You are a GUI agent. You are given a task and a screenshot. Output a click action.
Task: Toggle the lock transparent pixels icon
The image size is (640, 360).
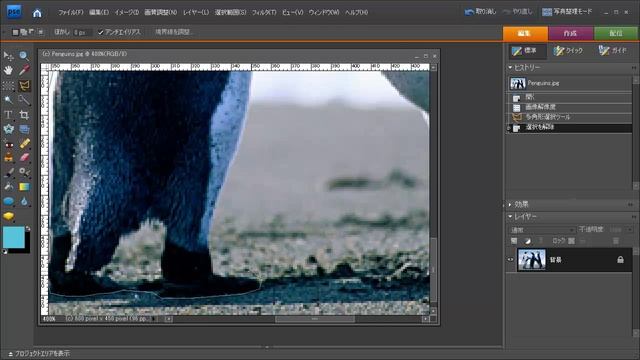[571, 241]
